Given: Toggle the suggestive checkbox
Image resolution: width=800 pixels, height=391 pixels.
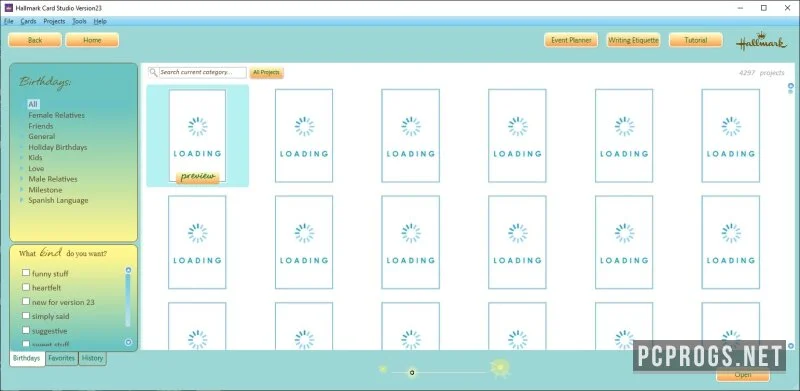Looking at the screenshot, I should click(x=26, y=330).
